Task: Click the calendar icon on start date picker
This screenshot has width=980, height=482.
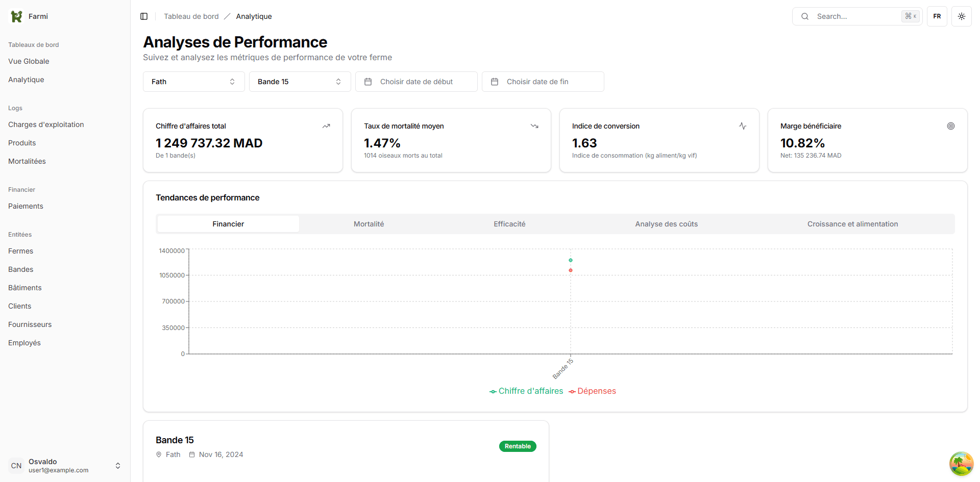Action: pyautogui.click(x=369, y=82)
